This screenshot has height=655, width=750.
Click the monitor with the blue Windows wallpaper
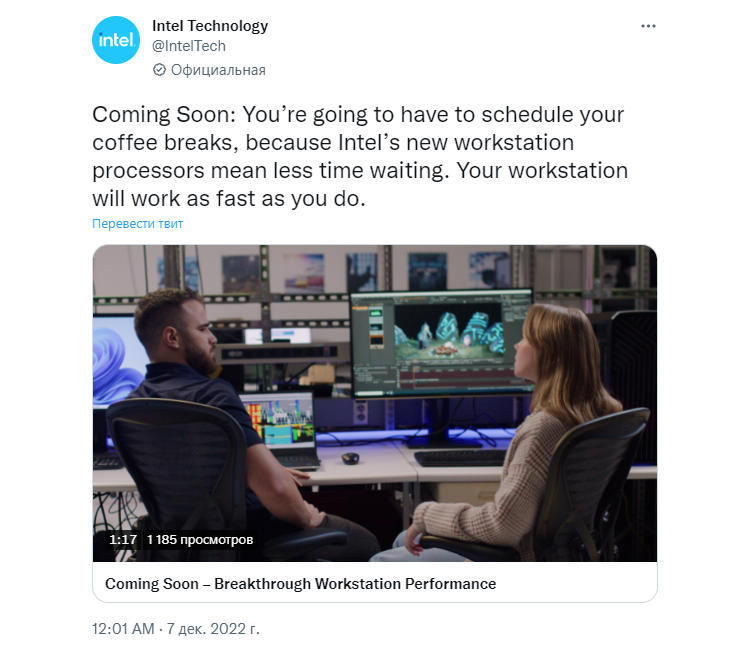(115, 361)
